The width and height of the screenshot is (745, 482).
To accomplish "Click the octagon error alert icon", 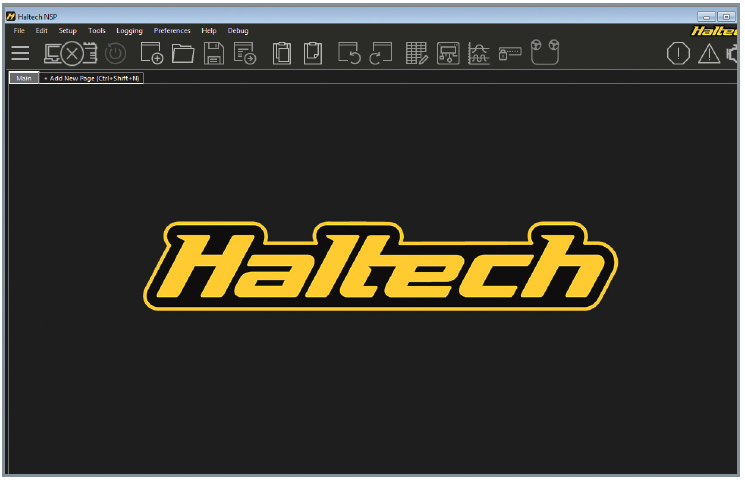I will pyautogui.click(x=678, y=53).
